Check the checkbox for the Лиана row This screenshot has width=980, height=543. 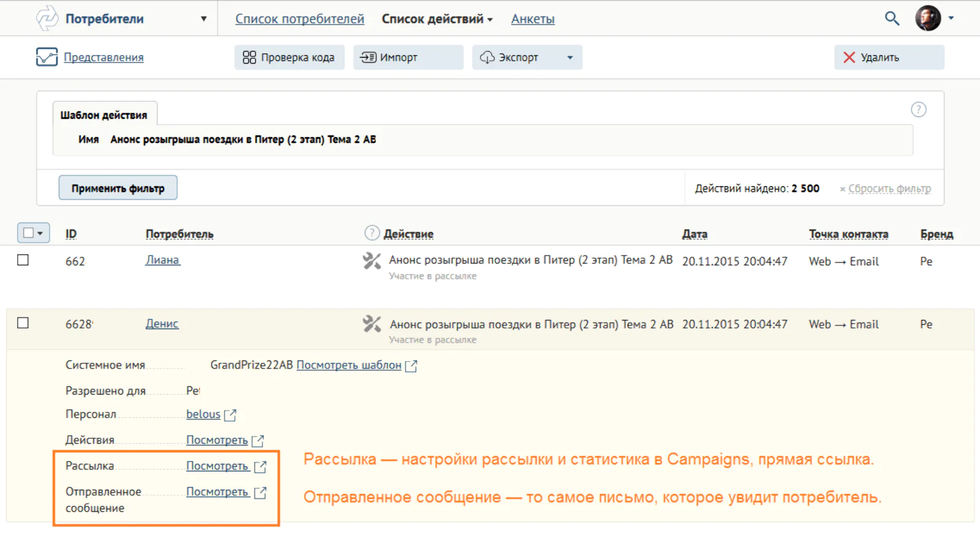(23, 260)
